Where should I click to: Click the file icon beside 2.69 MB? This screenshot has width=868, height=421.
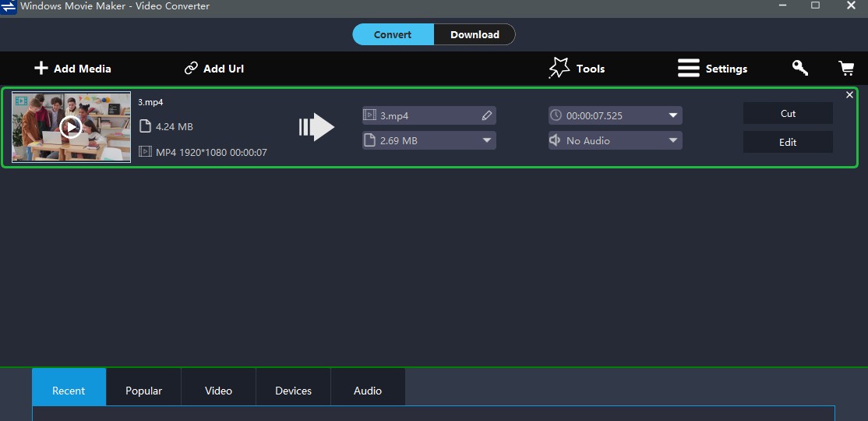369,140
